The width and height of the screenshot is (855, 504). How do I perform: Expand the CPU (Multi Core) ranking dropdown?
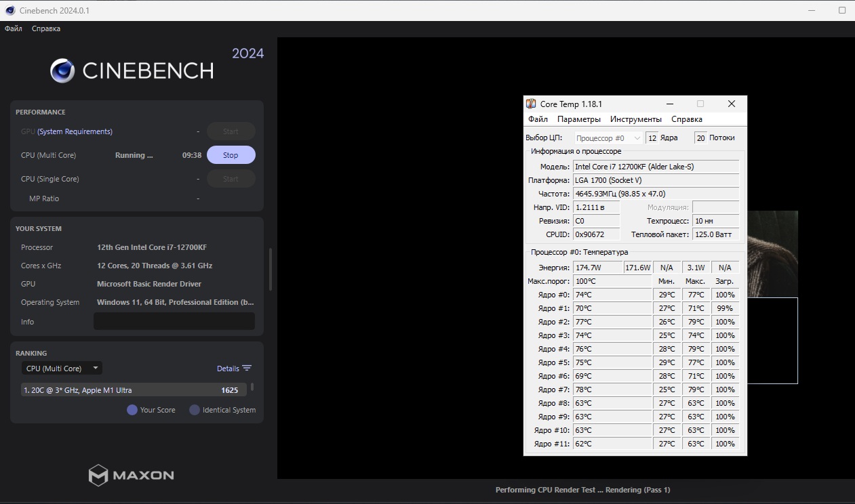(x=62, y=369)
